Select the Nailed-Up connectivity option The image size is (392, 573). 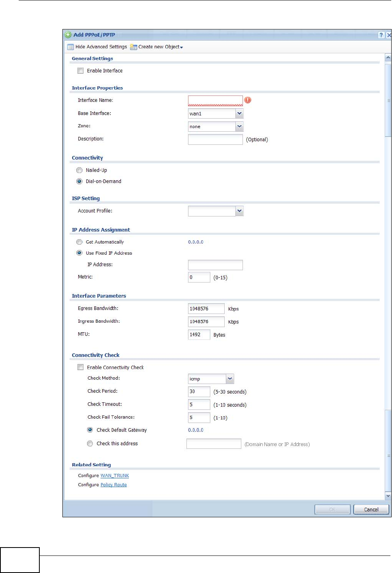click(x=80, y=170)
